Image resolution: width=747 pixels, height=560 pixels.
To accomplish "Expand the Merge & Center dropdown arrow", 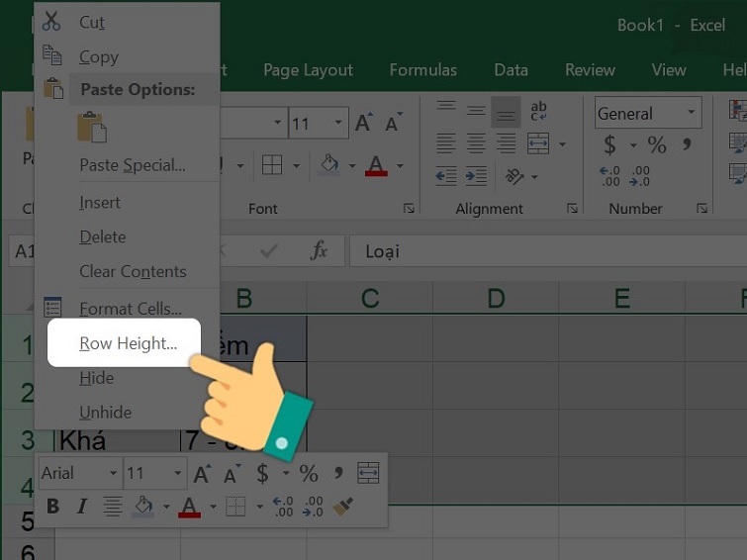I will tap(563, 143).
